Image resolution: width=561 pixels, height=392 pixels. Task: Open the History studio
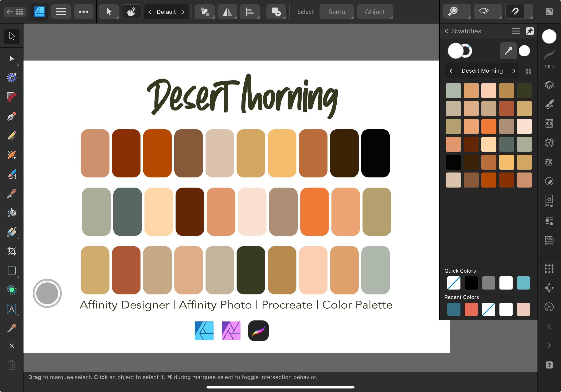tap(549, 307)
